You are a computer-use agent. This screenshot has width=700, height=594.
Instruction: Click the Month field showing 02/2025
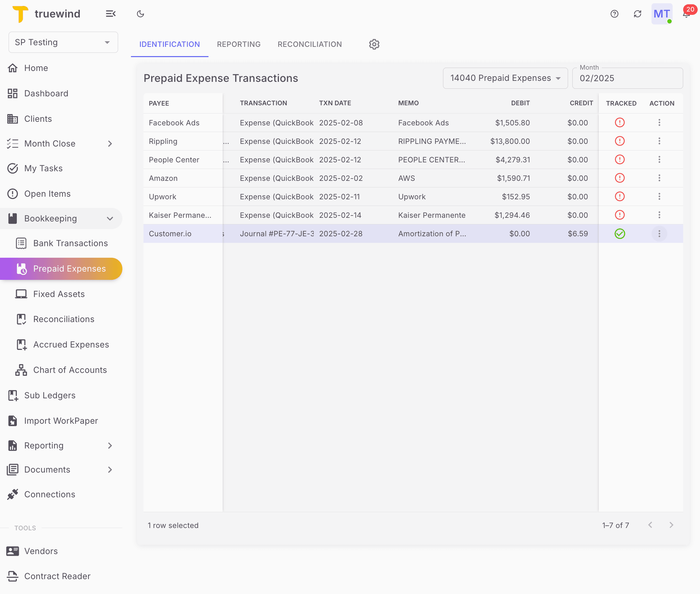coord(627,78)
